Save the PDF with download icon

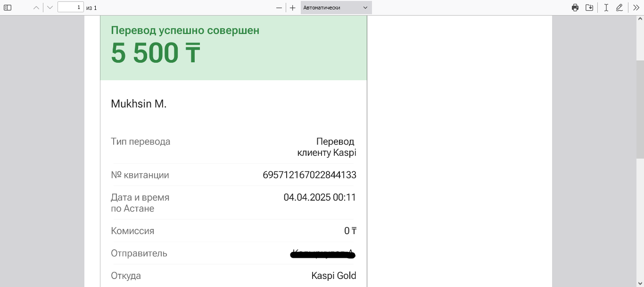[589, 8]
